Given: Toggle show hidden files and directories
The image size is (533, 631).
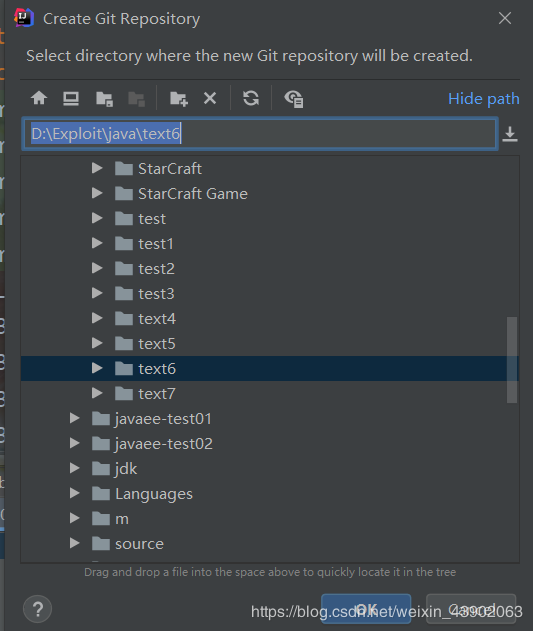Looking at the screenshot, I should pyautogui.click(x=294, y=99).
